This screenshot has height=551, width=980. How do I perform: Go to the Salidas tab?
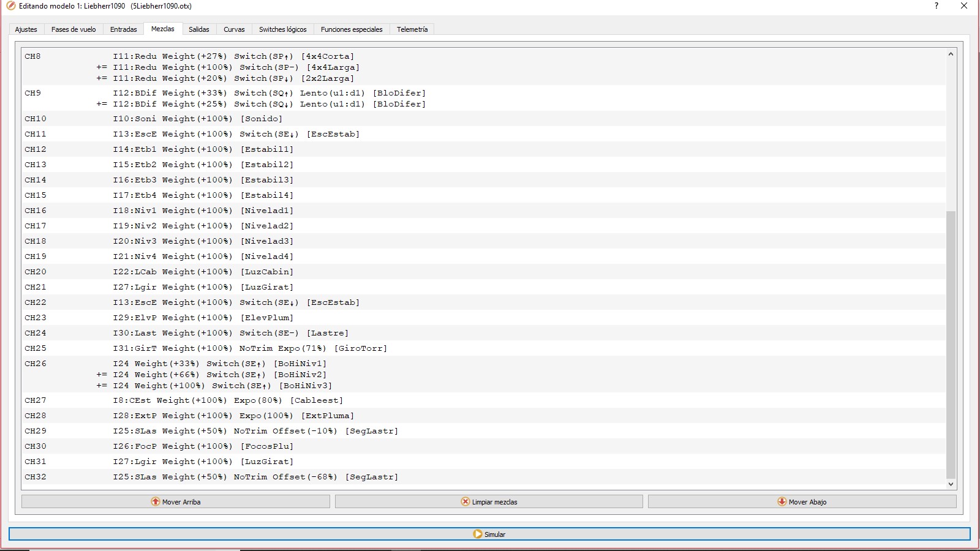198,29
